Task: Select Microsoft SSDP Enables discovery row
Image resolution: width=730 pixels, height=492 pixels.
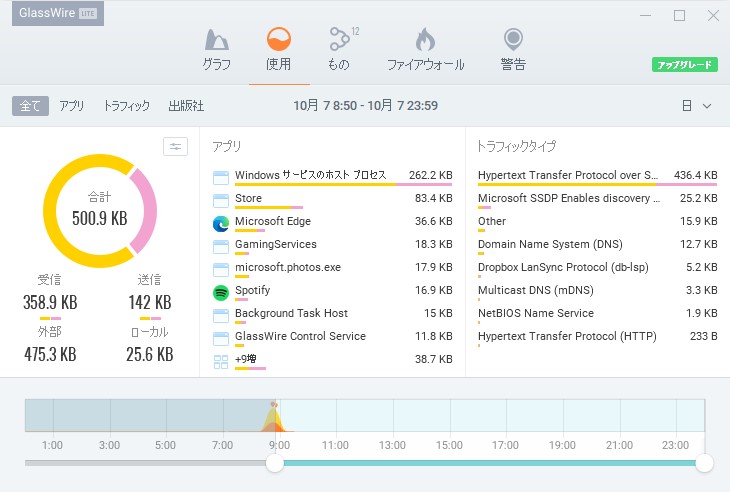Action: point(598,201)
